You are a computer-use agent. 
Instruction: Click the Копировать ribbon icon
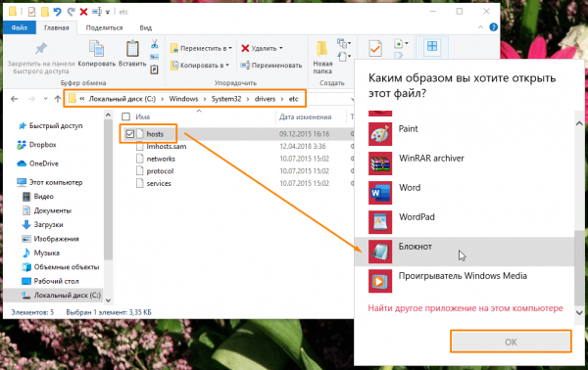[x=96, y=49]
